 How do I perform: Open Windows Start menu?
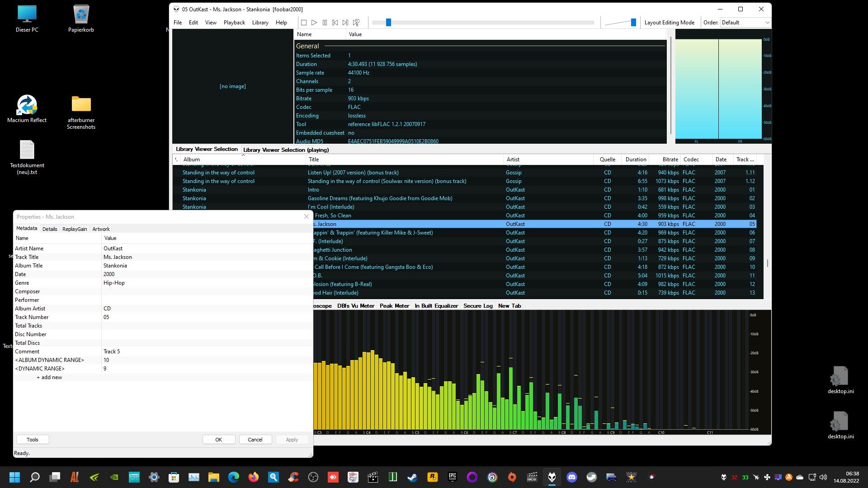tap(14, 477)
